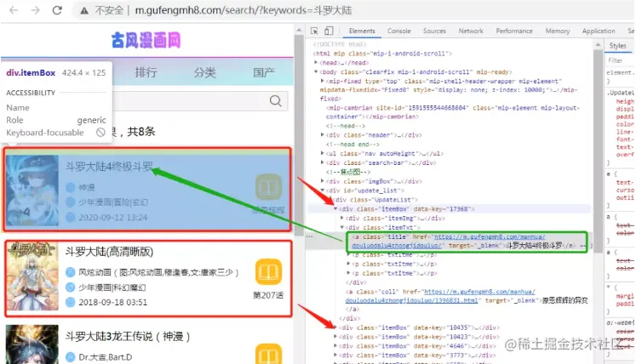Select the Styles pane tab

coord(617,46)
